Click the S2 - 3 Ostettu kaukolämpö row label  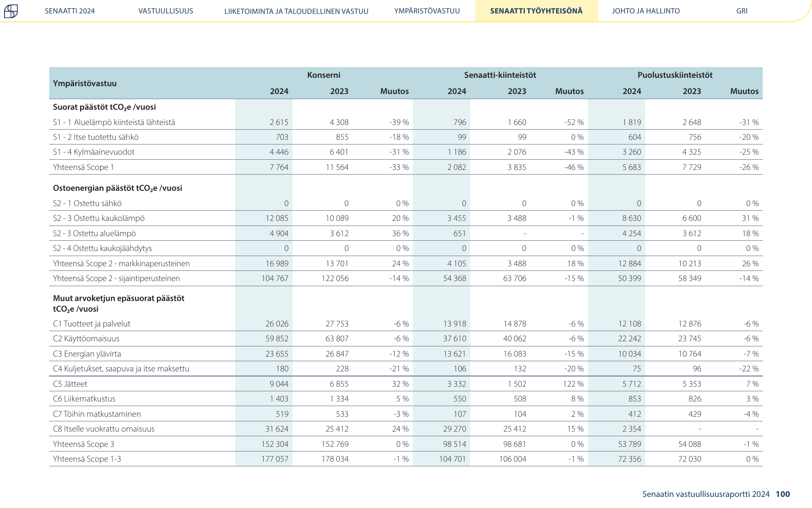click(x=99, y=218)
